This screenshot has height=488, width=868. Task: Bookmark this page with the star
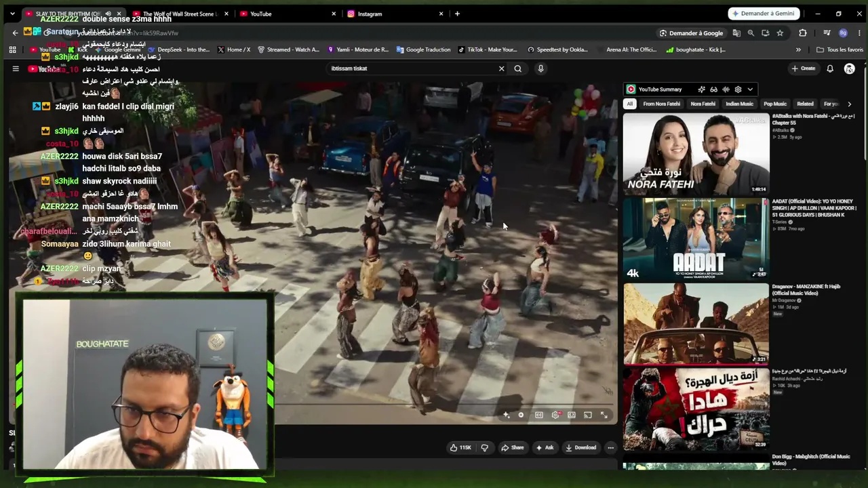(x=780, y=33)
